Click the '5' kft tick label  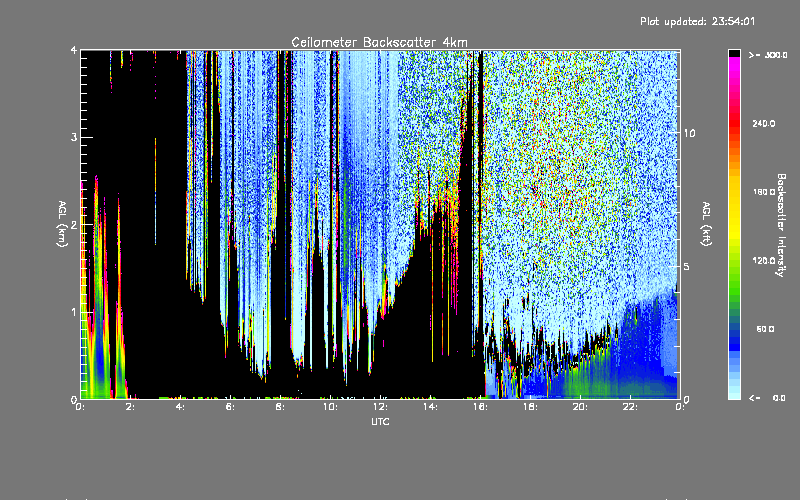pyautogui.click(x=687, y=267)
